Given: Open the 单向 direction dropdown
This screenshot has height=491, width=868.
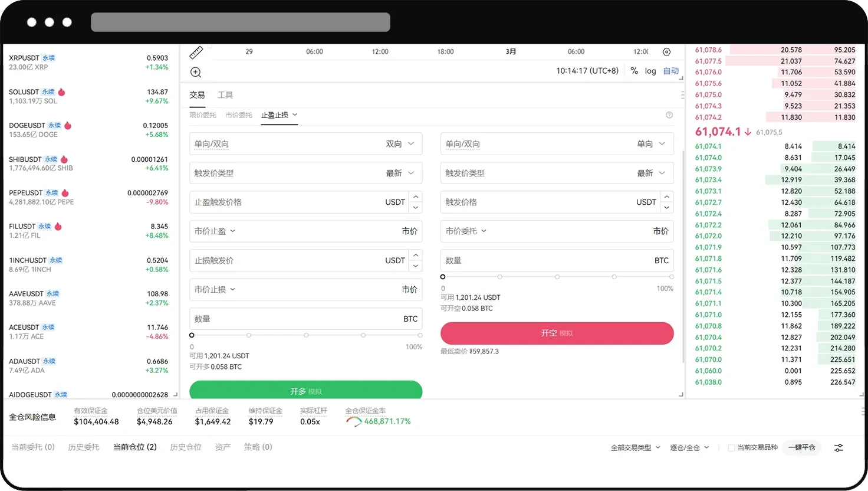Looking at the screenshot, I should 651,144.
